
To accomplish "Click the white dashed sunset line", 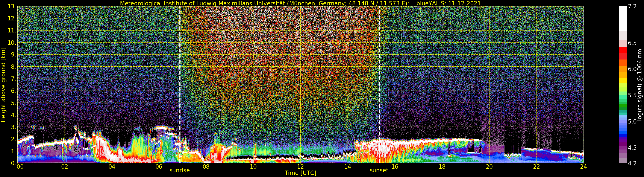I will 379,75.
